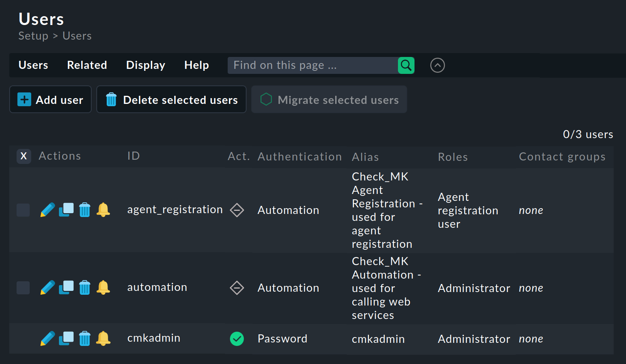The height and width of the screenshot is (364, 626).
Task: Go to Setup in the breadcrumb
Action: tap(34, 36)
